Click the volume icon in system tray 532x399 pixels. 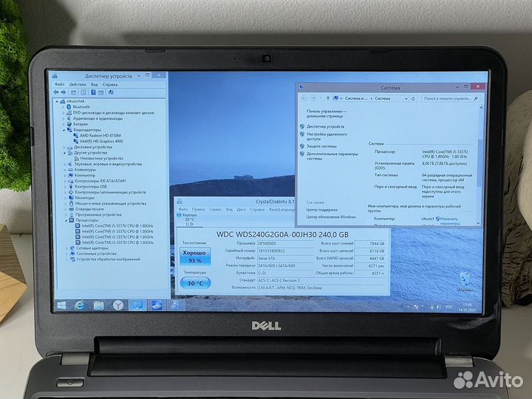tap(438, 307)
